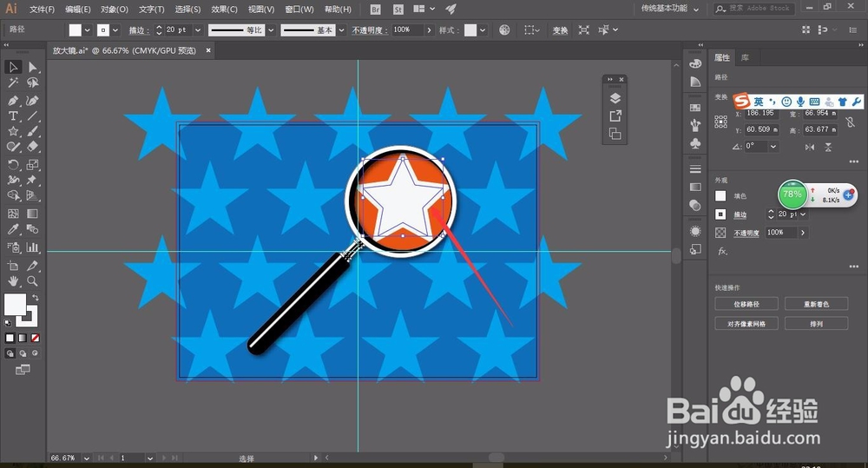Select the Artboard tool
This screenshot has width=868, height=468.
coord(13,266)
